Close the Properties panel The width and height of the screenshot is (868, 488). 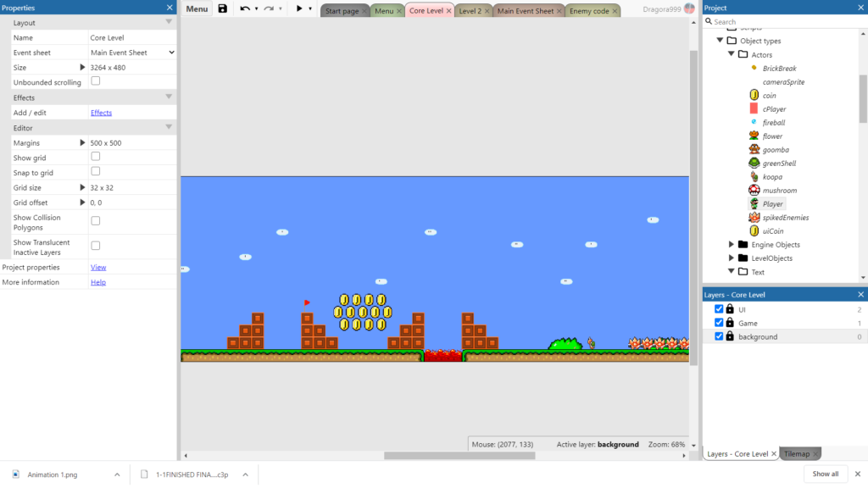point(170,8)
